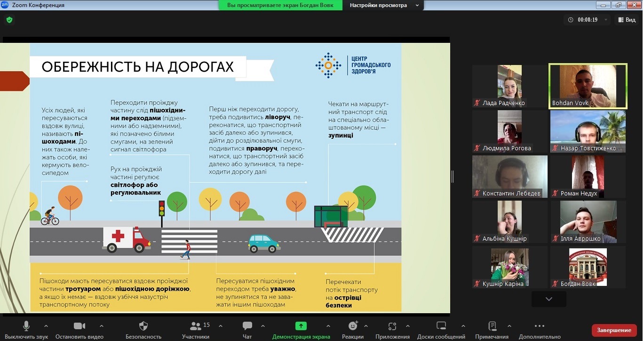Toggle the camera with Остановить видео
Image resolution: width=644 pixels, height=341 pixels.
tap(80, 326)
